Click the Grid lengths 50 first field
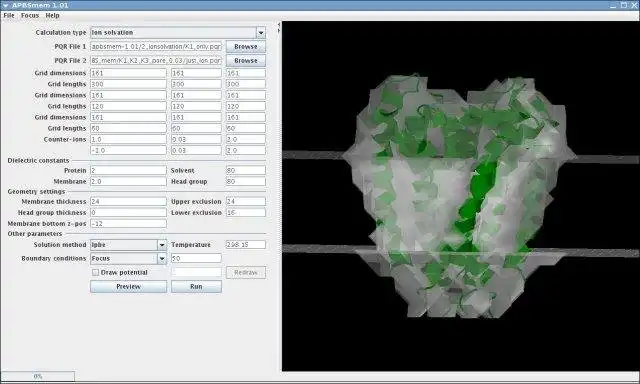This screenshot has height=384, width=640. (x=128, y=128)
